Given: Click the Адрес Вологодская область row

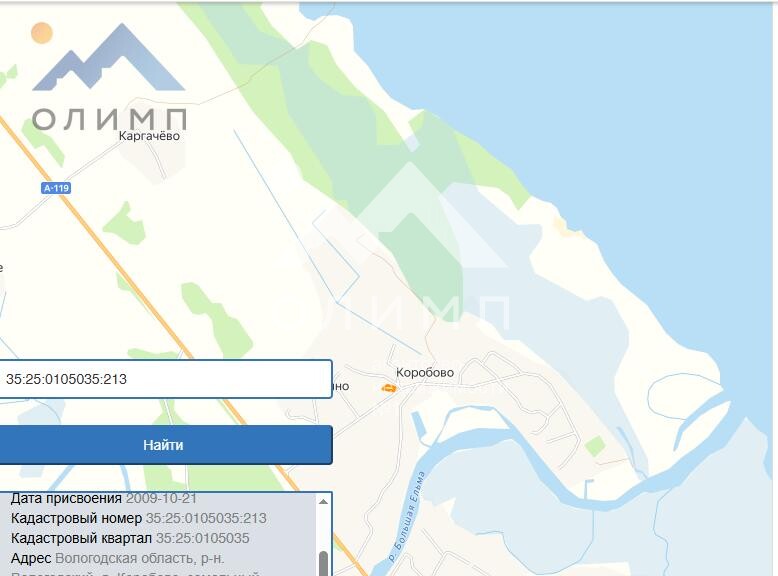Looking at the screenshot, I should tap(118, 559).
